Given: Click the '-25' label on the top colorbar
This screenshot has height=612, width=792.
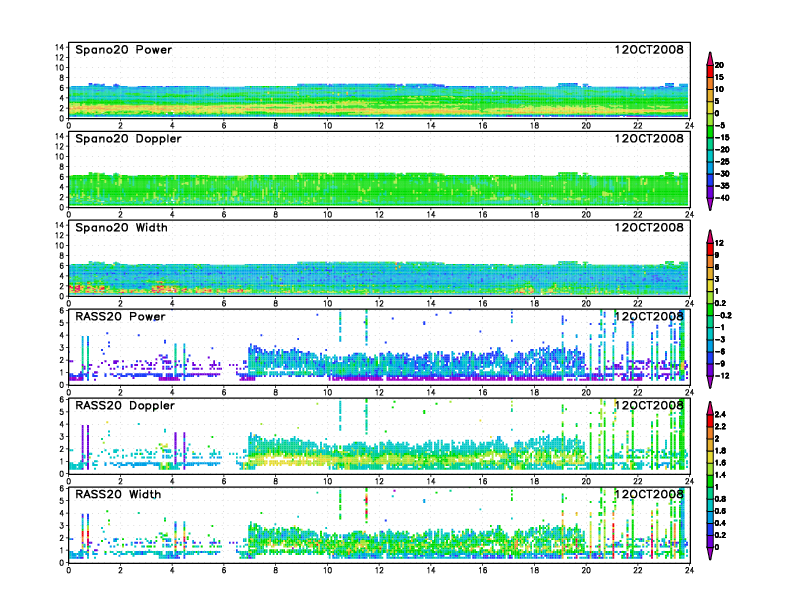Looking at the screenshot, I should pyautogui.click(x=722, y=162).
